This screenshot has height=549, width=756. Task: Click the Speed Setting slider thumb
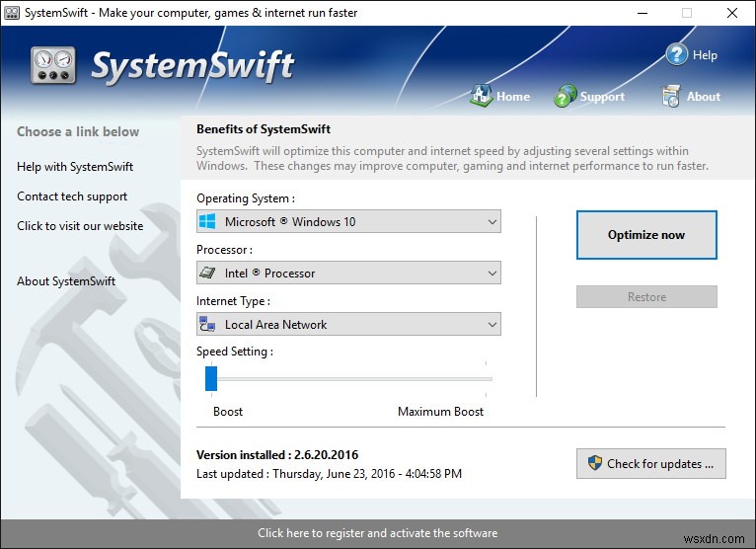click(211, 379)
